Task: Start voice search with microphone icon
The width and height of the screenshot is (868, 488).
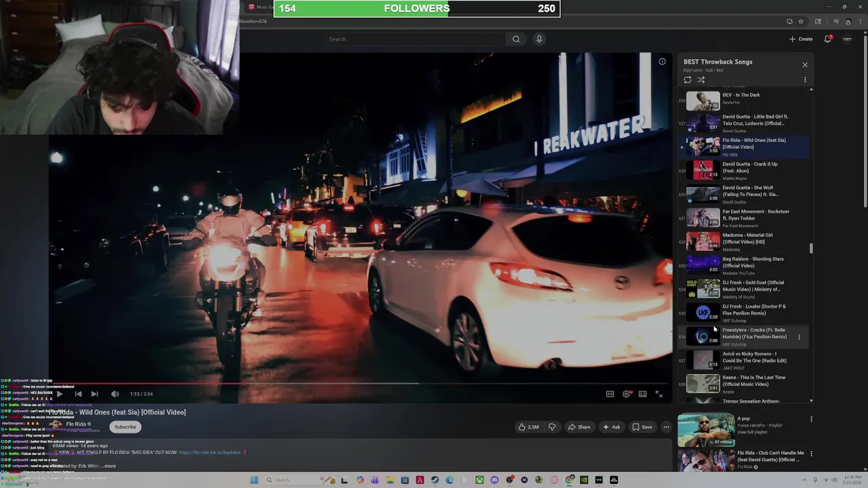Action: click(539, 39)
